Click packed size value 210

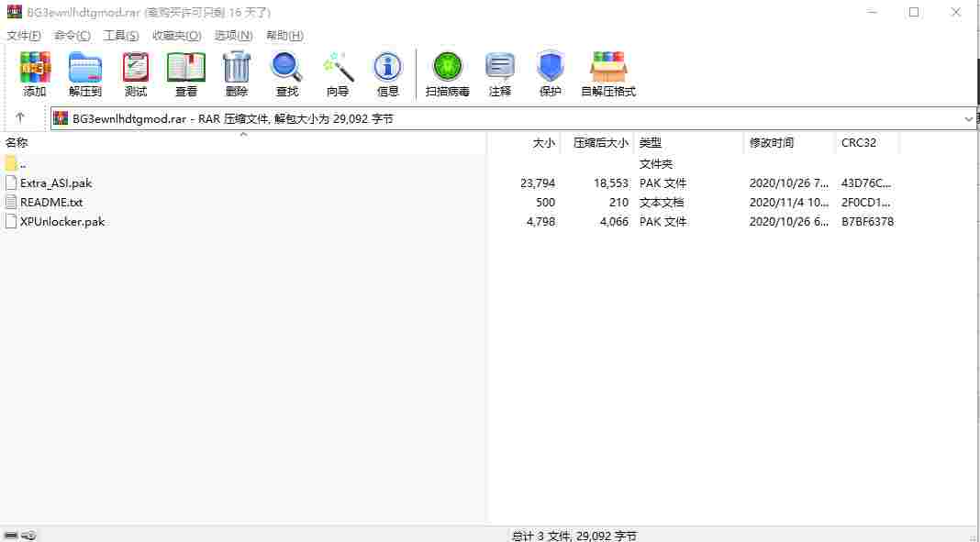pos(618,203)
